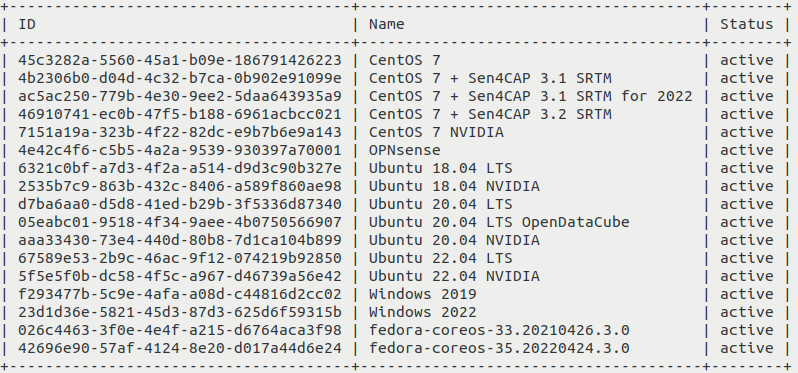Viewport: 798px width, 373px height.
Task: Click the name Ubuntu 22.04 NVIDIA
Action: click(x=454, y=276)
